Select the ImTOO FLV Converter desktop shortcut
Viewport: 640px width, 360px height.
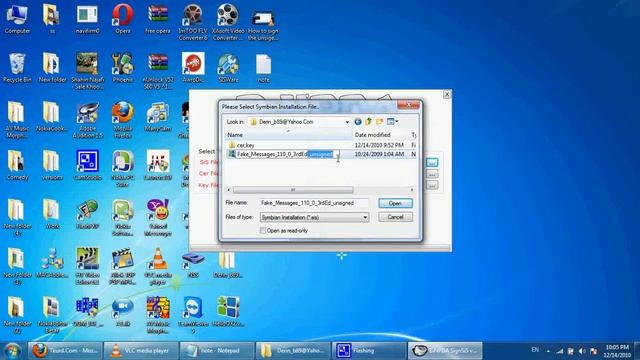tap(193, 22)
